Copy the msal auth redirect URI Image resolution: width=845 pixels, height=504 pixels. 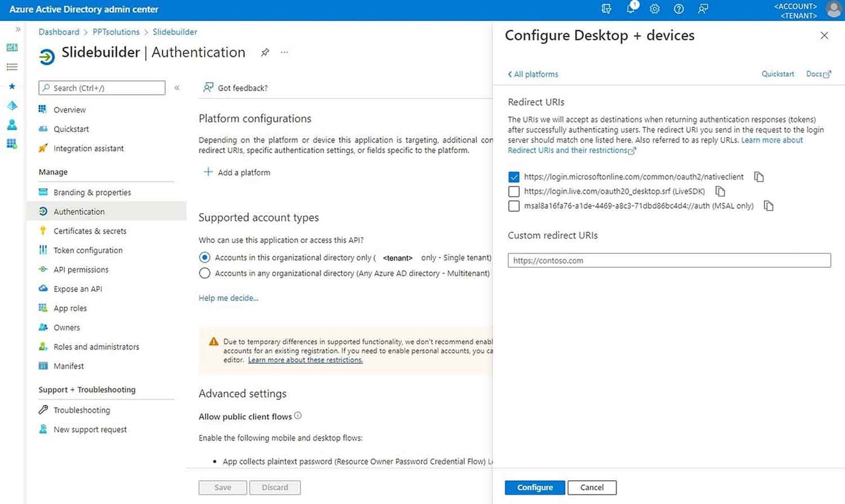(768, 206)
